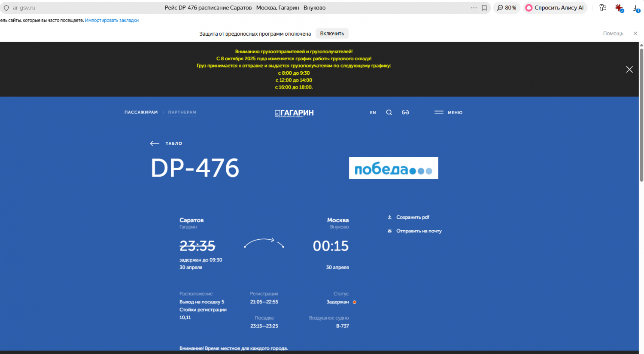This screenshot has width=644, height=354.
Task: Click the Отправить на почту envelope icon
Action: click(x=390, y=231)
